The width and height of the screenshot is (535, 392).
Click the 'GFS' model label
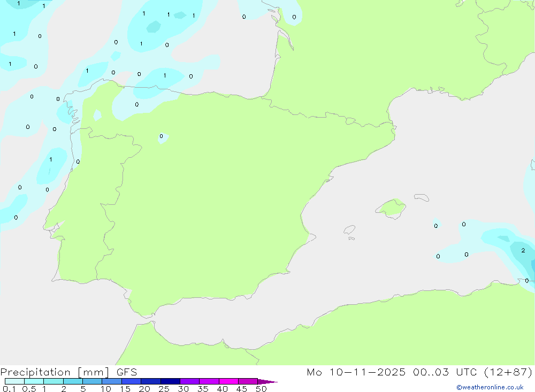pyautogui.click(x=127, y=372)
